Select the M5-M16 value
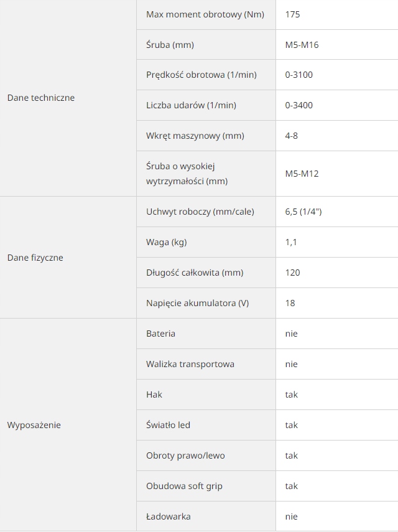The width and height of the screenshot is (398, 532). 302,45
